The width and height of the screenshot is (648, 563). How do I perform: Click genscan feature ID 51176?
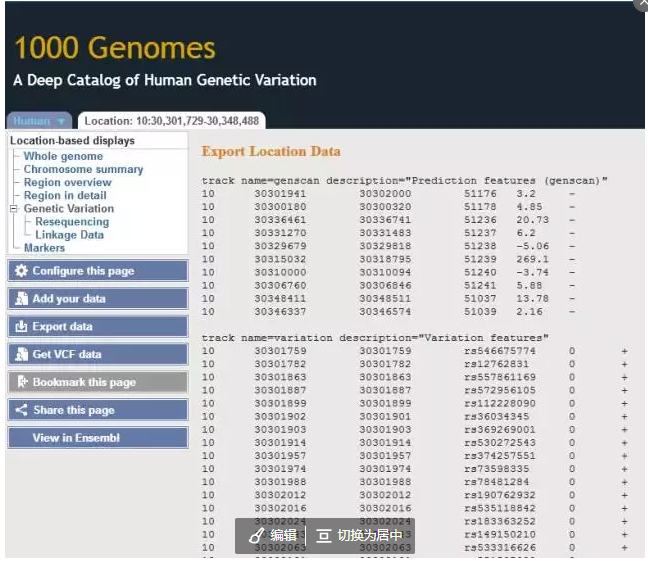click(x=480, y=194)
